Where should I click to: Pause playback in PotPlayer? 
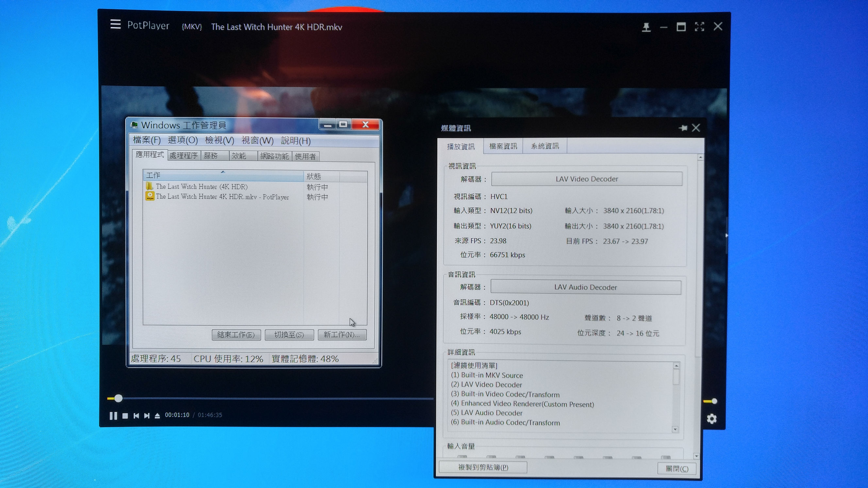point(113,415)
